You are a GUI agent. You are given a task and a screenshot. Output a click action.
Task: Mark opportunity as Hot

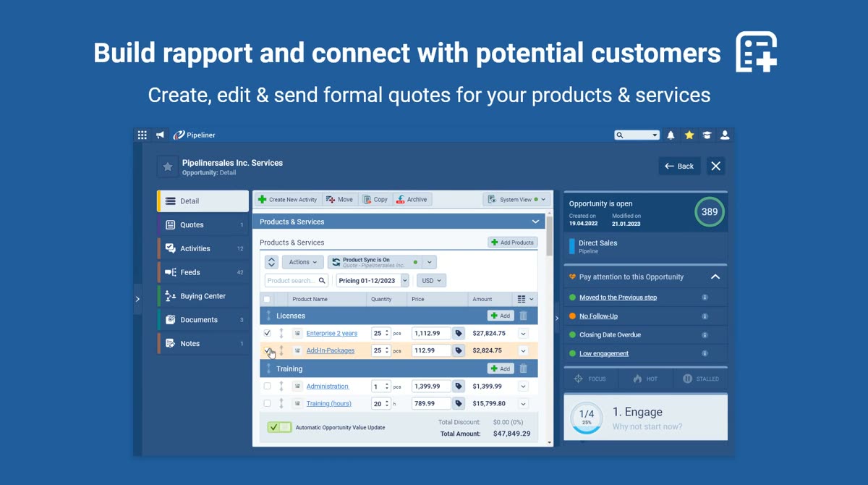pos(645,379)
